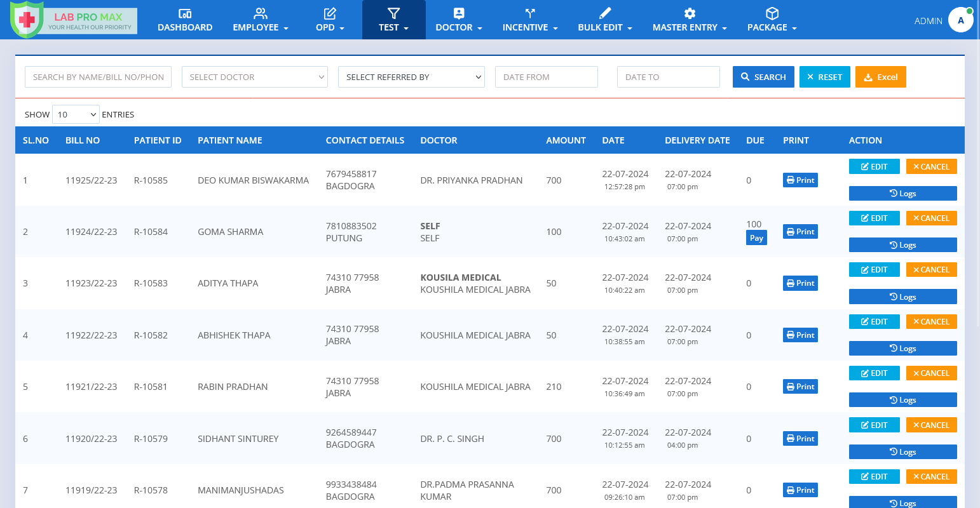Open the Dashboard icon in navbar
980x508 pixels.
[185, 13]
